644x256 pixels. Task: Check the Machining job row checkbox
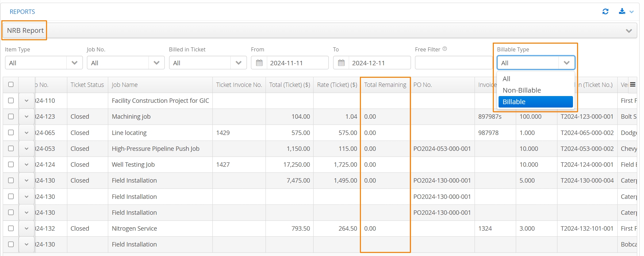[11, 116]
